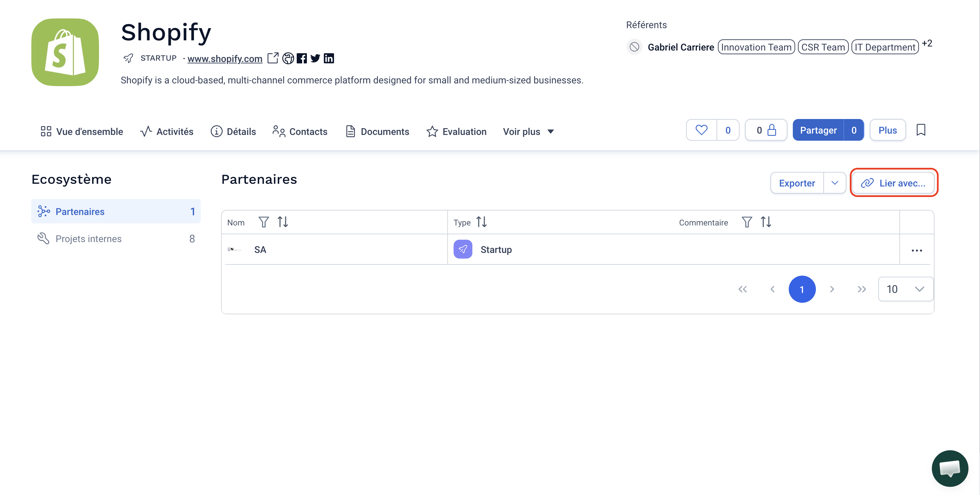Viewport: 980px width, 495px height.
Task: Sort by the Commentaire column
Action: [766, 222]
